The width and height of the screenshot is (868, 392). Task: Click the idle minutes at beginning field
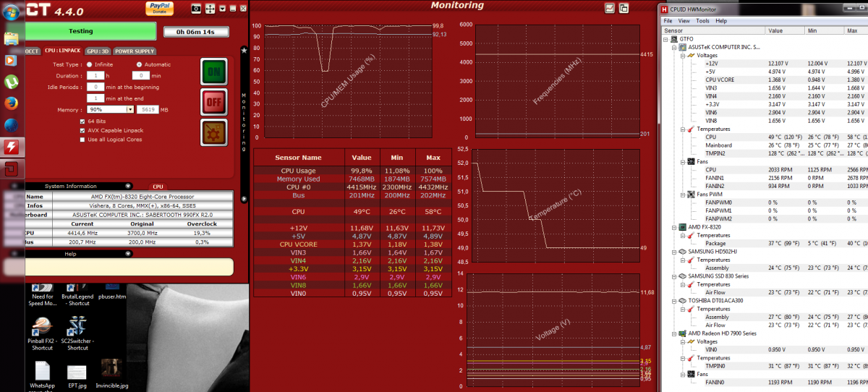coord(95,87)
